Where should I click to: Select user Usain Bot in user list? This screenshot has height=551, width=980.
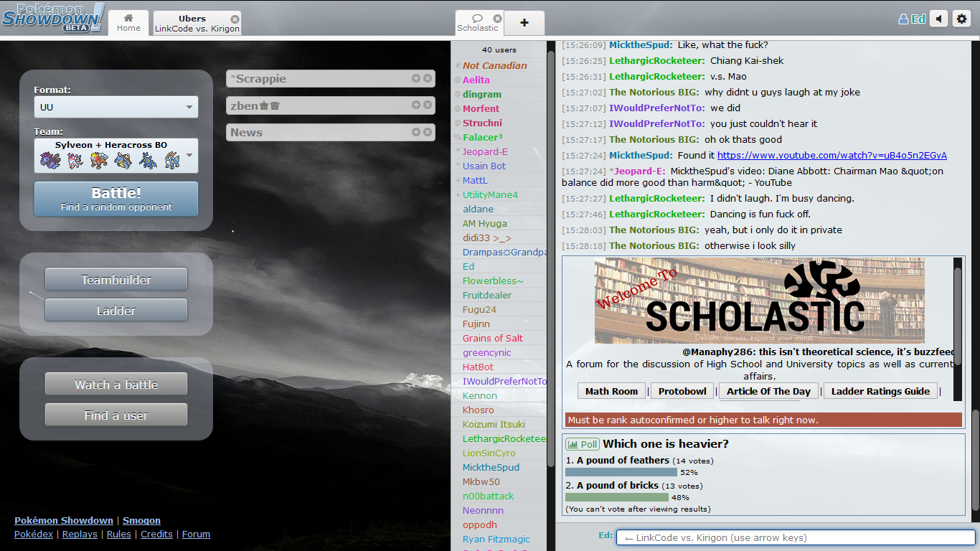(499, 166)
